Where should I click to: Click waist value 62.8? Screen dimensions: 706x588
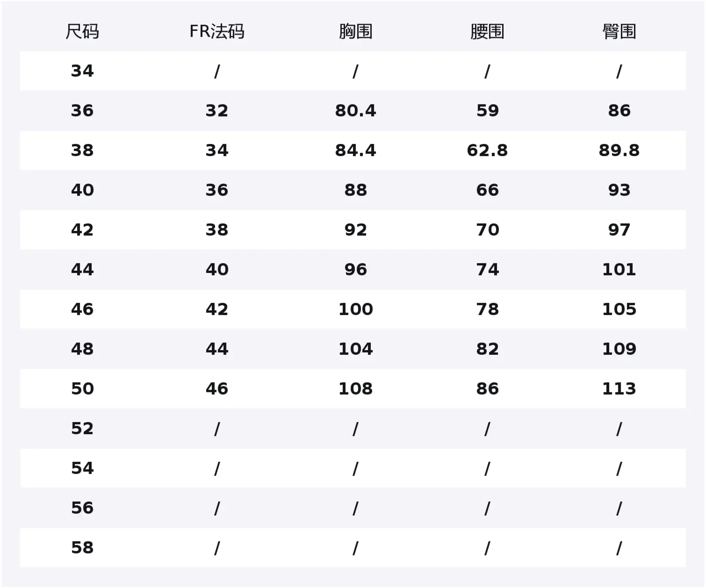pyautogui.click(x=487, y=151)
